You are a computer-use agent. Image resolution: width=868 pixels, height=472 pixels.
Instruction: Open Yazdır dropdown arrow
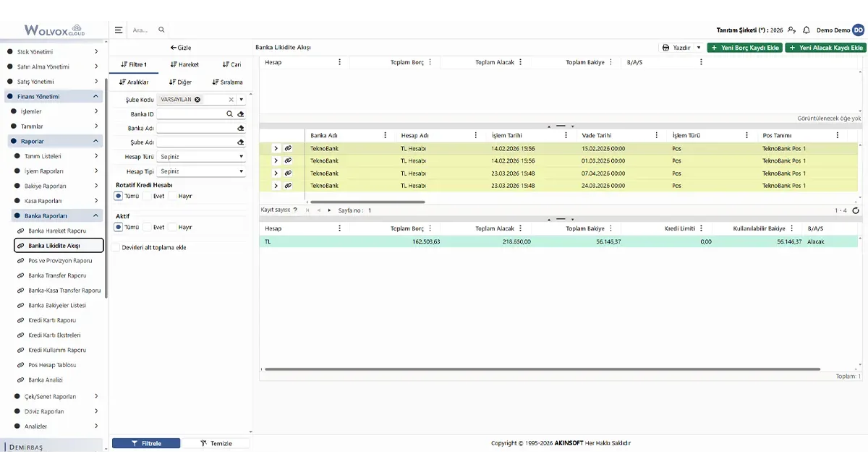[699, 48]
